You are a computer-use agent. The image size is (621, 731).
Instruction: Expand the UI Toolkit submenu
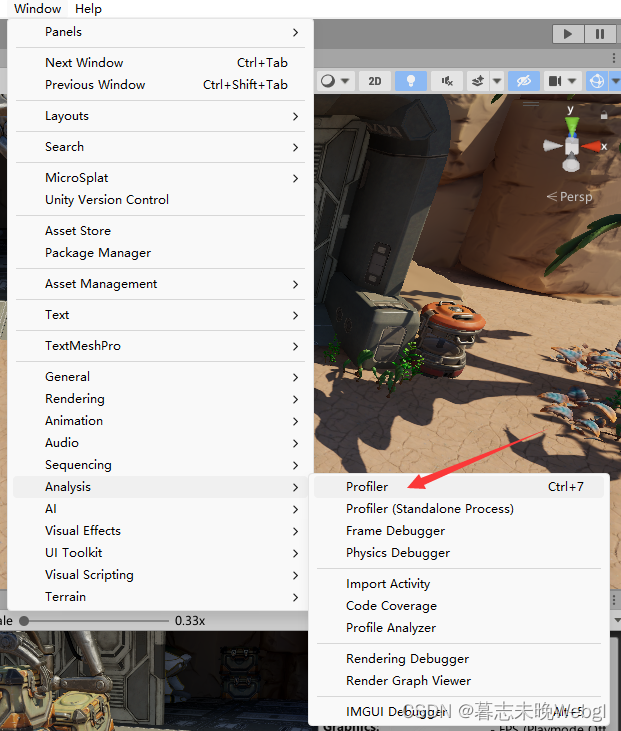pyautogui.click(x=160, y=552)
